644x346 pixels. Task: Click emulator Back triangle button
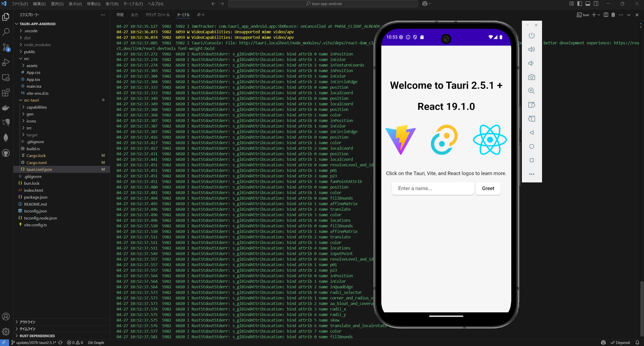click(531, 133)
